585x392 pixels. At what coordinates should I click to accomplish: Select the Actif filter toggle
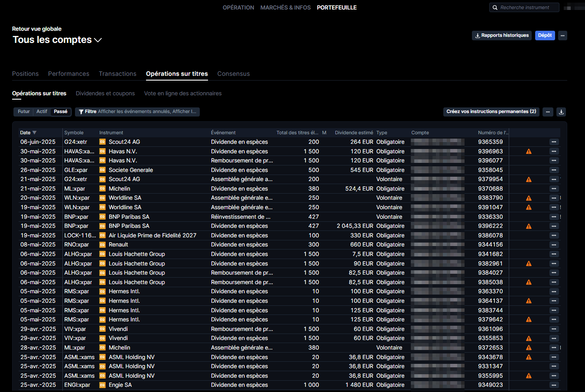click(x=42, y=112)
